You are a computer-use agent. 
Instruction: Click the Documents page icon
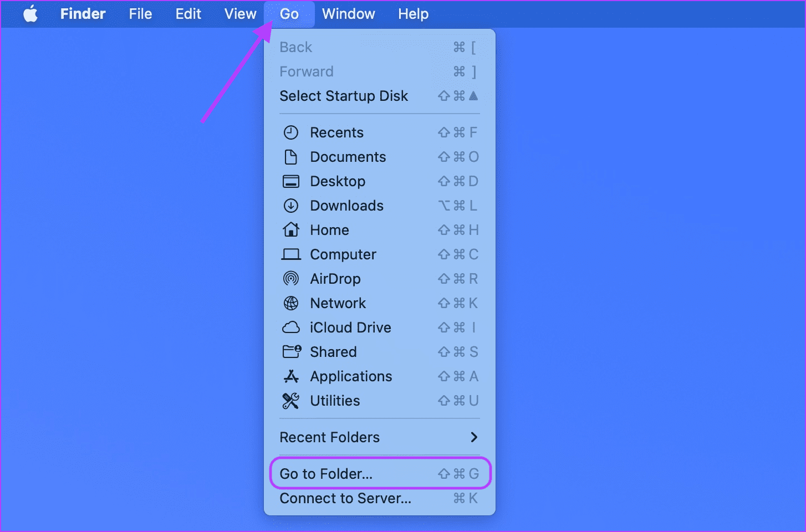tap(291, 157)
